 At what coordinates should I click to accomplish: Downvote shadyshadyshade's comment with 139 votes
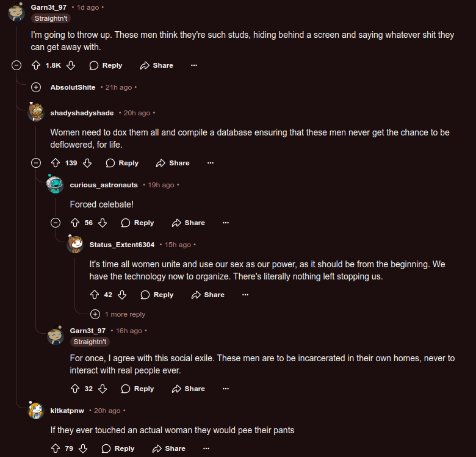coord(87,163)
